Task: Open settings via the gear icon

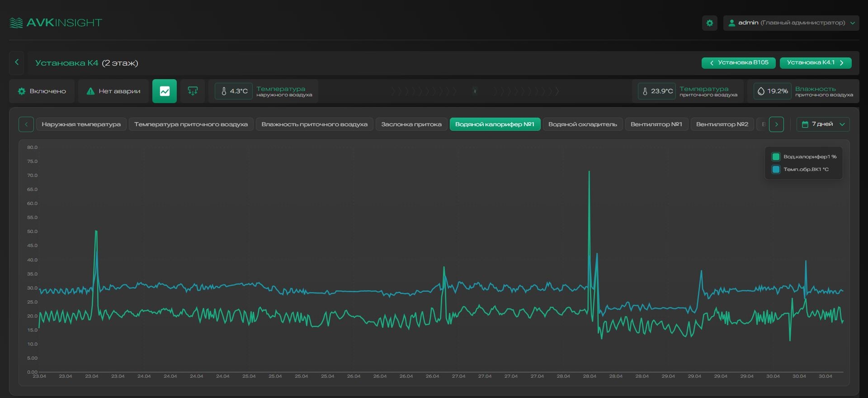Action: 709,23
